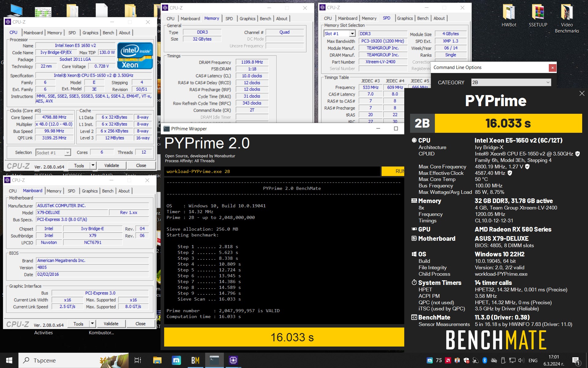Open the Slot #1 dropdown in SPD window
The width and height of the screenshot is (588, 368).
click(x=339, y=34)
